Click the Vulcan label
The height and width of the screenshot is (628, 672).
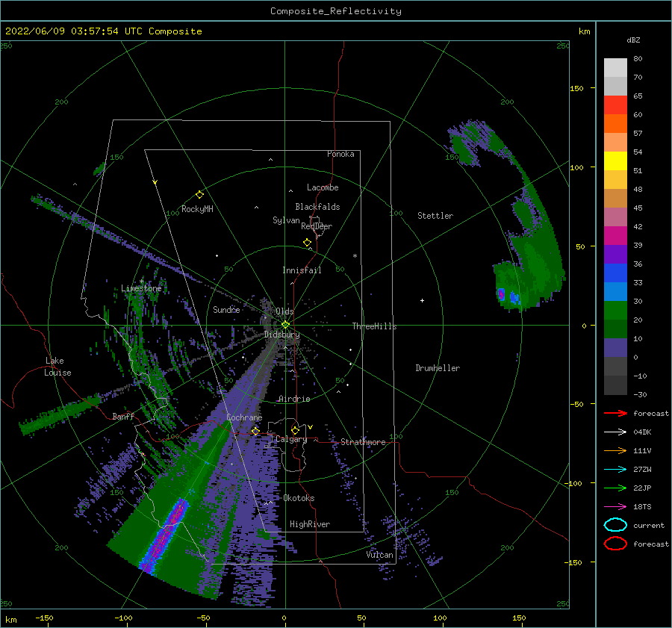point(379,555)
